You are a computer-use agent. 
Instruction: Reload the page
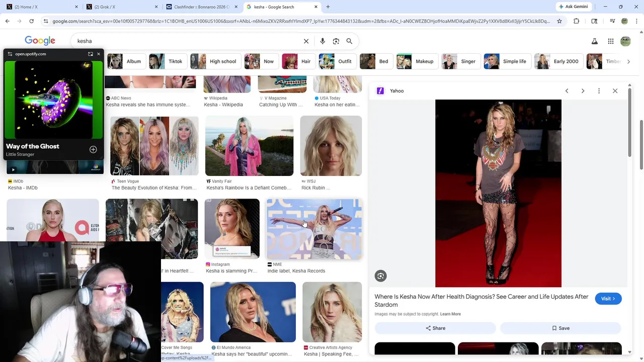click(31, 21)
